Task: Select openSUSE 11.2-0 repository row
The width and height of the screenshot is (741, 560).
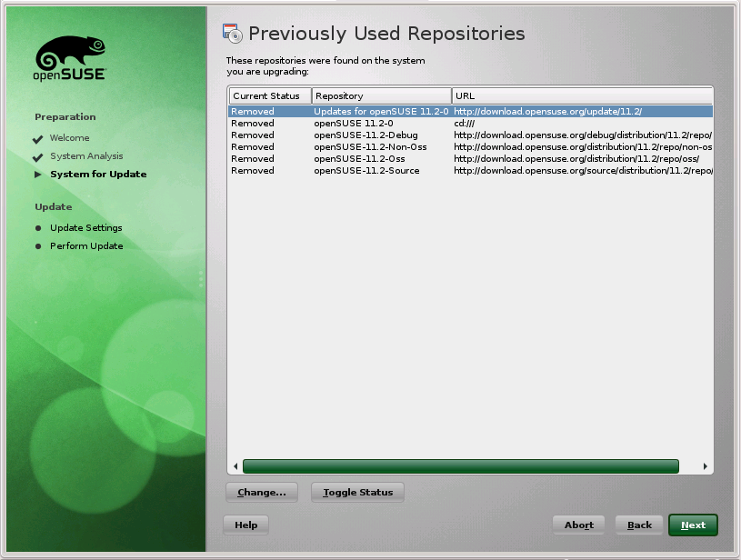Action: pos(470,124)
